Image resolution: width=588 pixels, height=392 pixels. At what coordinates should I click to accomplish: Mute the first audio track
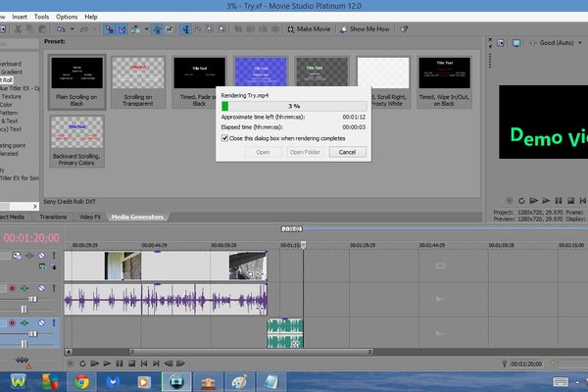point(41,288)
